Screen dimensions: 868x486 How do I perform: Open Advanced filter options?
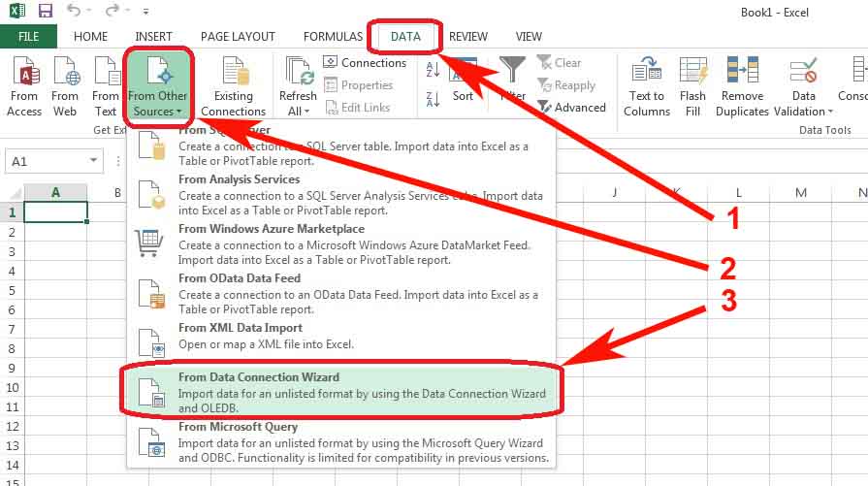click(571, 107)
